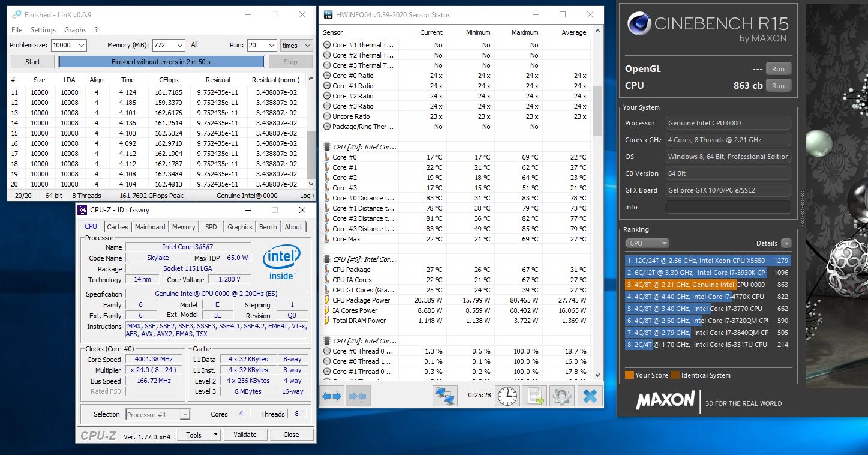Click the Uncore Ratio clock icon
This screenshot has height=455, width=868.
[x=327, y=116]
